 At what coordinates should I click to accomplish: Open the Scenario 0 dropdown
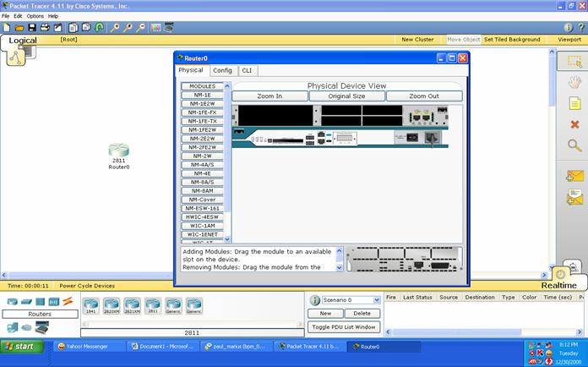(377, 299)
